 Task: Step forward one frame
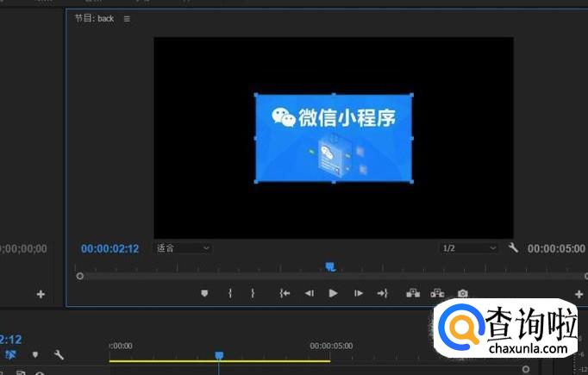coord(359,294)
